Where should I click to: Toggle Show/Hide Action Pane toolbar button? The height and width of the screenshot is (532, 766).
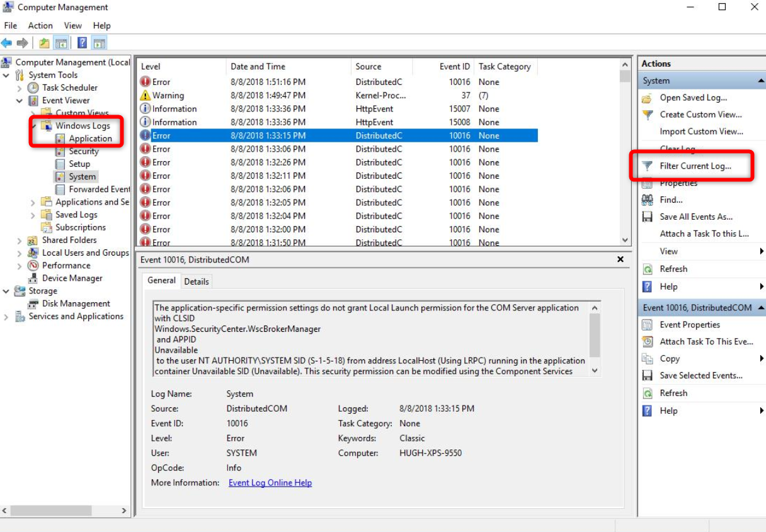click(x=99, y=43)
